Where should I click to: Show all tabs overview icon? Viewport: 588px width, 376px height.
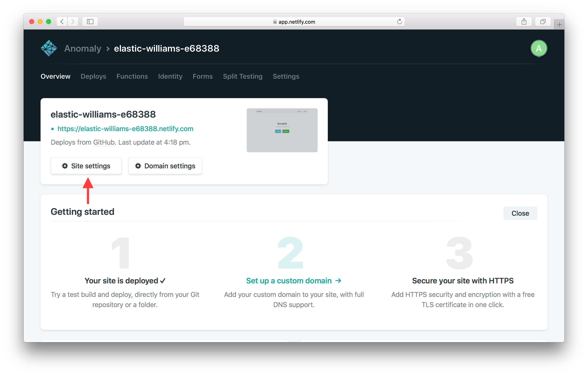click(543, 22)
